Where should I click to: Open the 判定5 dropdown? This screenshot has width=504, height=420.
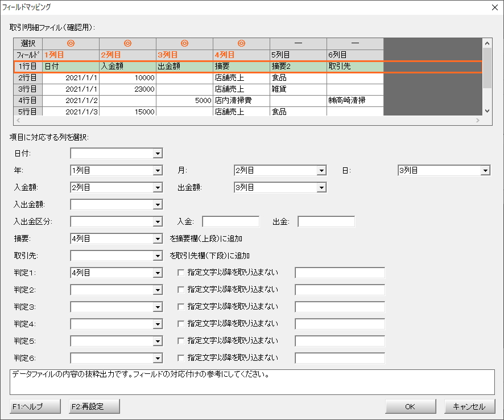[x=158, y=341]
